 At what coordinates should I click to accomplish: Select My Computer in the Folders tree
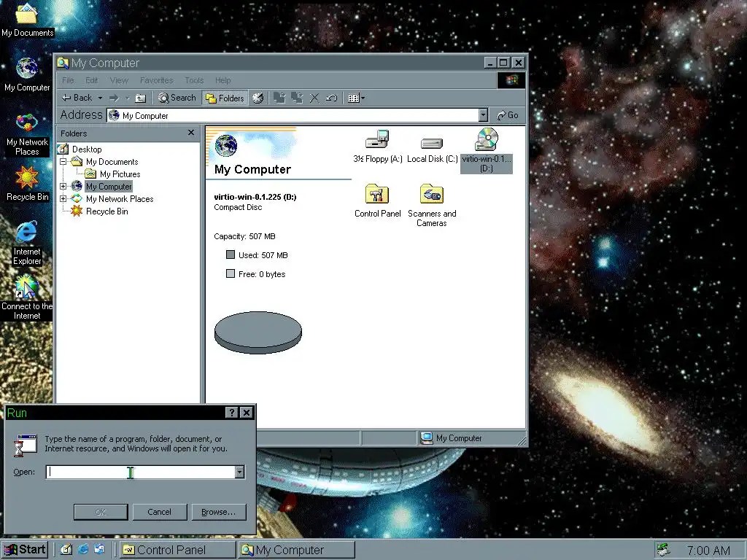point(109,187)
